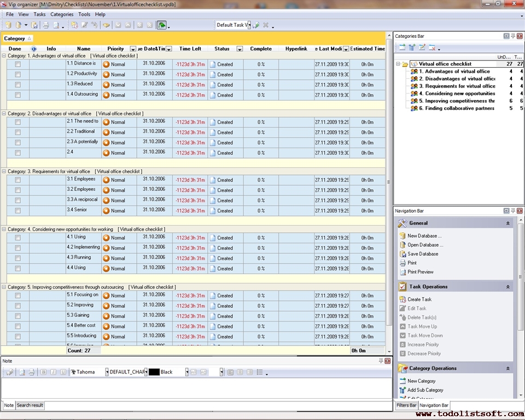Click the Print icon in main toolbar
Screen dimensions: 525x420
tap(46, 25)
